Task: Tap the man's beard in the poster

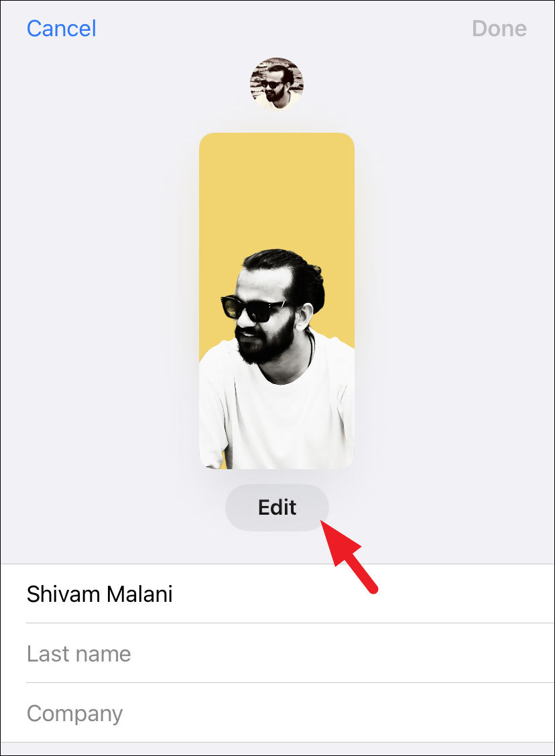Action: (265, 344)
